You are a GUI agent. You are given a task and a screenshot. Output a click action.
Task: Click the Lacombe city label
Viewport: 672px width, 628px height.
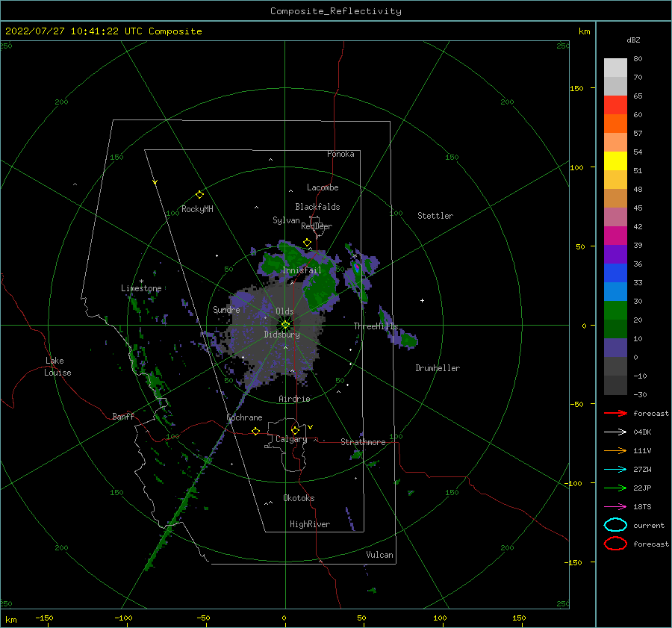323,187
